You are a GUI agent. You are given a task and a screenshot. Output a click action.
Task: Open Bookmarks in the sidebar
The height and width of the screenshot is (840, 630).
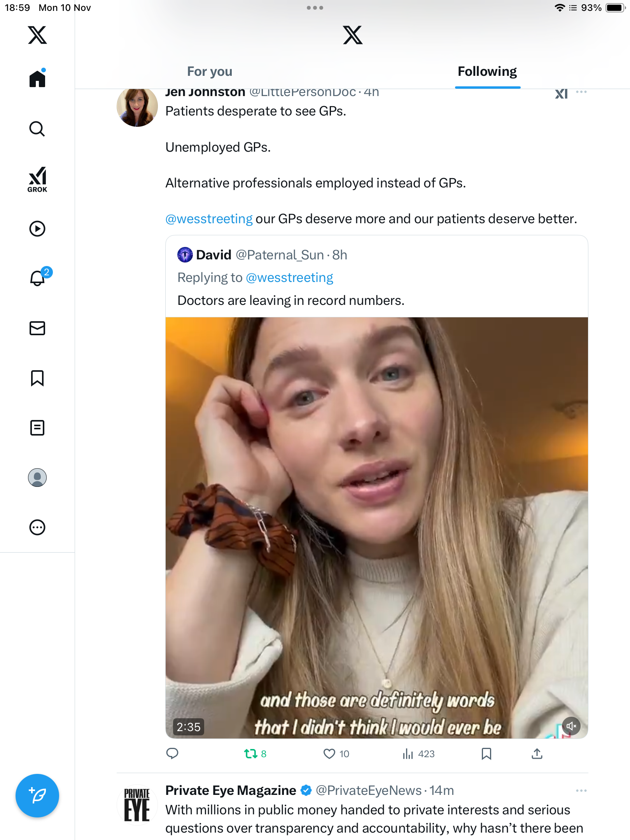pos(37,378)
